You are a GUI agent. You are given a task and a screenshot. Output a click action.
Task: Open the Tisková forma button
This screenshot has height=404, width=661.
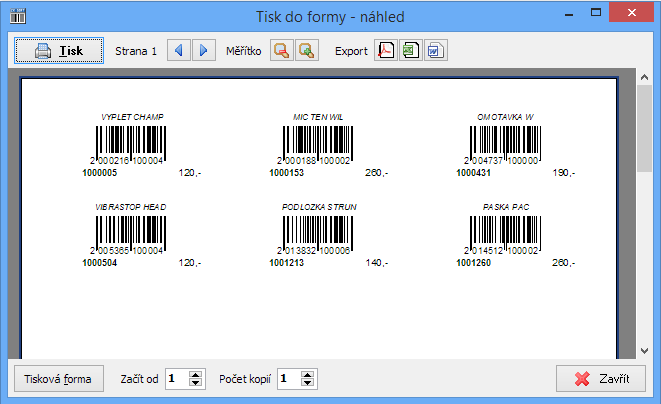click(x=59, y=379)
